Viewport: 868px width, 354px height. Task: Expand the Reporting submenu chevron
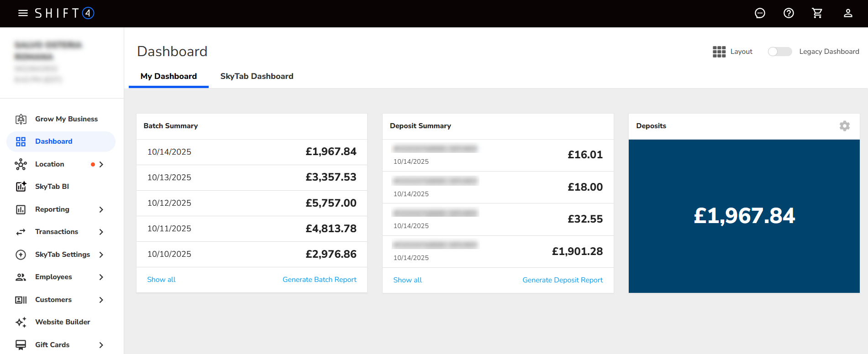pos(101,209)
